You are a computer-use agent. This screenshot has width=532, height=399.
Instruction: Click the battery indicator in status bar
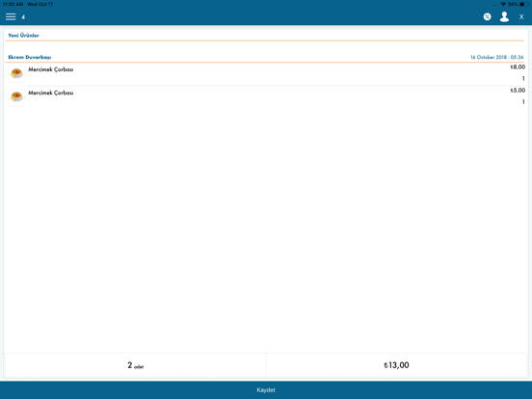click(524, 4)
